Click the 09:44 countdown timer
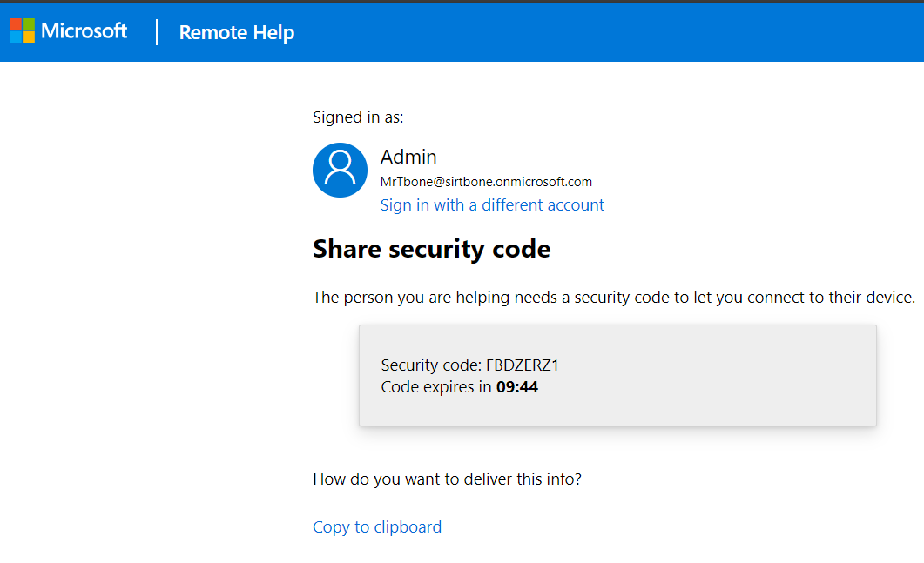This screenshot has width=924, height=563. (x=517, y=387)
